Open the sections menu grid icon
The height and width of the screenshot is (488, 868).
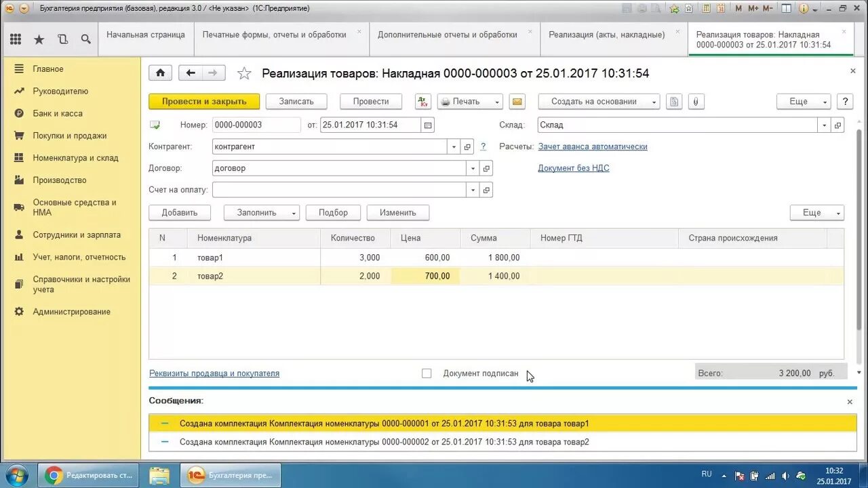pyautogui.click(x=16, y=39)
